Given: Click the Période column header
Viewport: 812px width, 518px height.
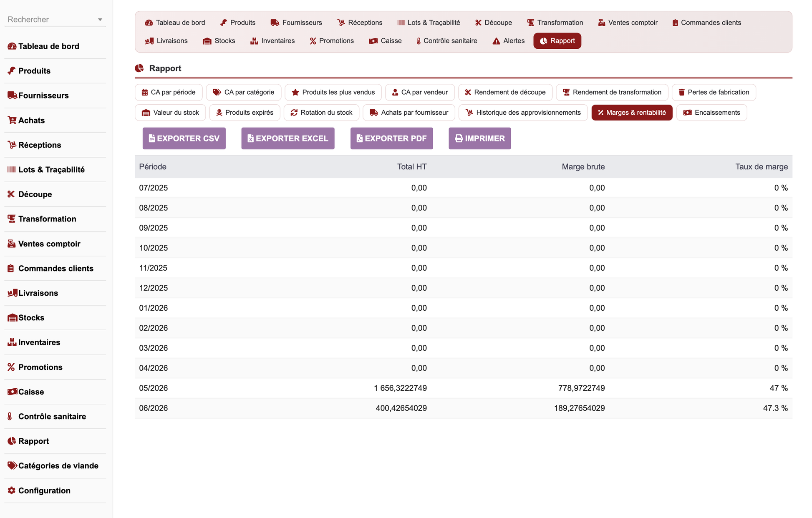Looking at the screenshot, I should tap(153, 167).
